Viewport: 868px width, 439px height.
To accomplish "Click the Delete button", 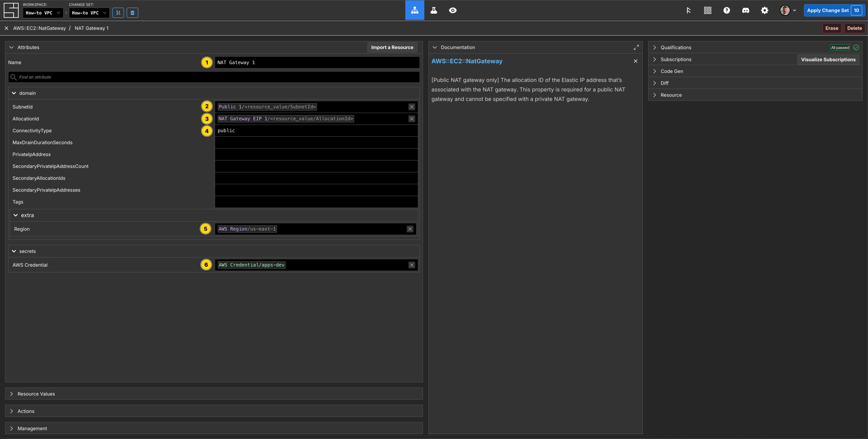I will [854, 28].
